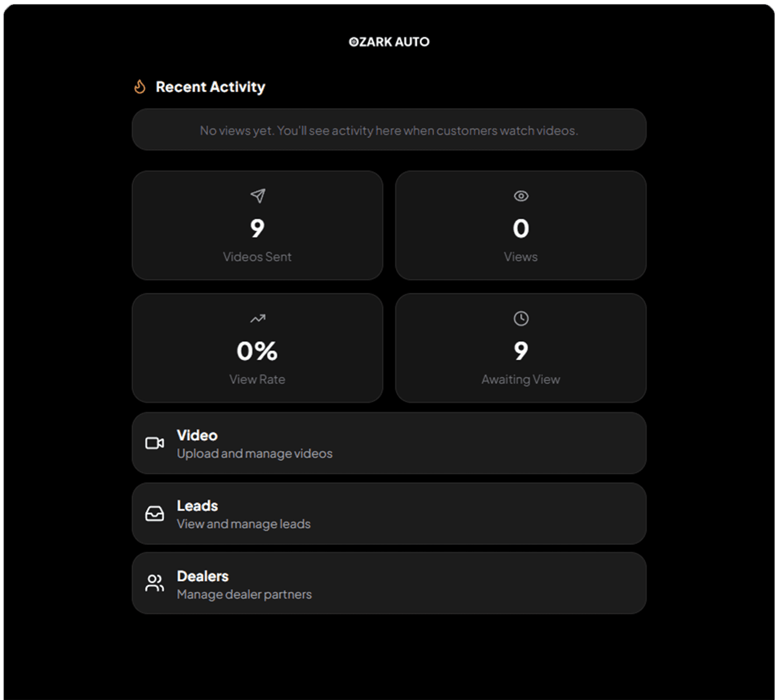This screenshot has width=778, height=700.
Task: Click the Recent Activity heading
Action: [x=210, y=87]
